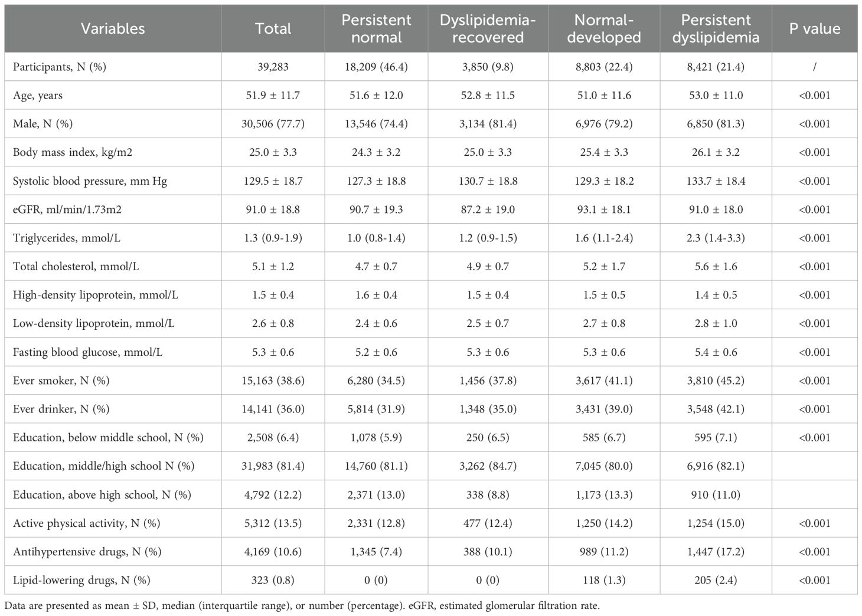
Task: Click the Antihypertensive drugs total cell 4,169 (10.6)
Action: point(273,552)
